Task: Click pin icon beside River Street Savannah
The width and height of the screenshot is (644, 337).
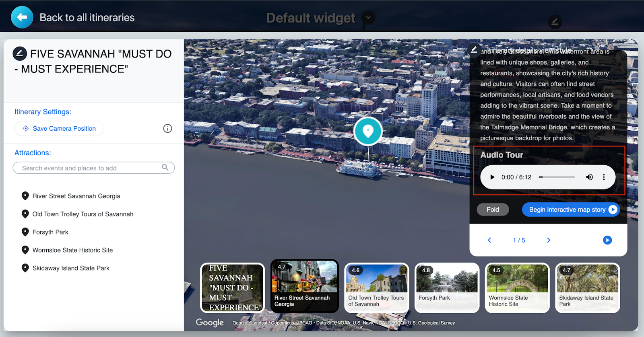Action: point(25,196)
